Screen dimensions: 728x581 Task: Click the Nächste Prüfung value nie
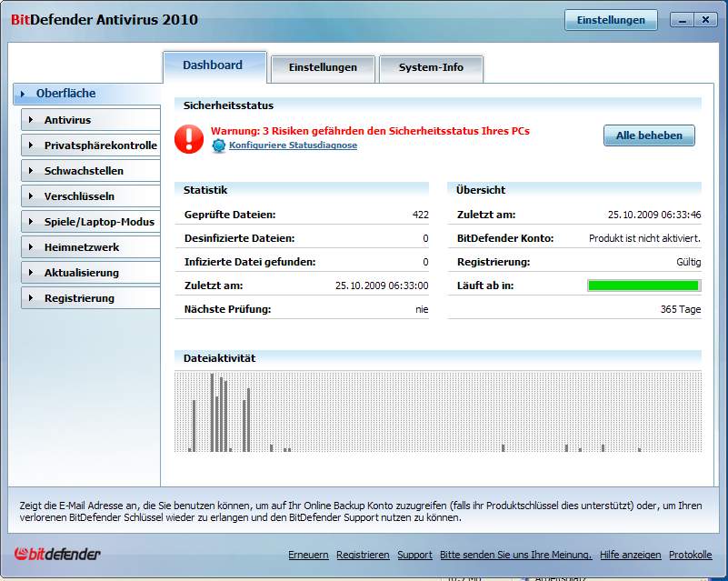click(x=422, y=309)
